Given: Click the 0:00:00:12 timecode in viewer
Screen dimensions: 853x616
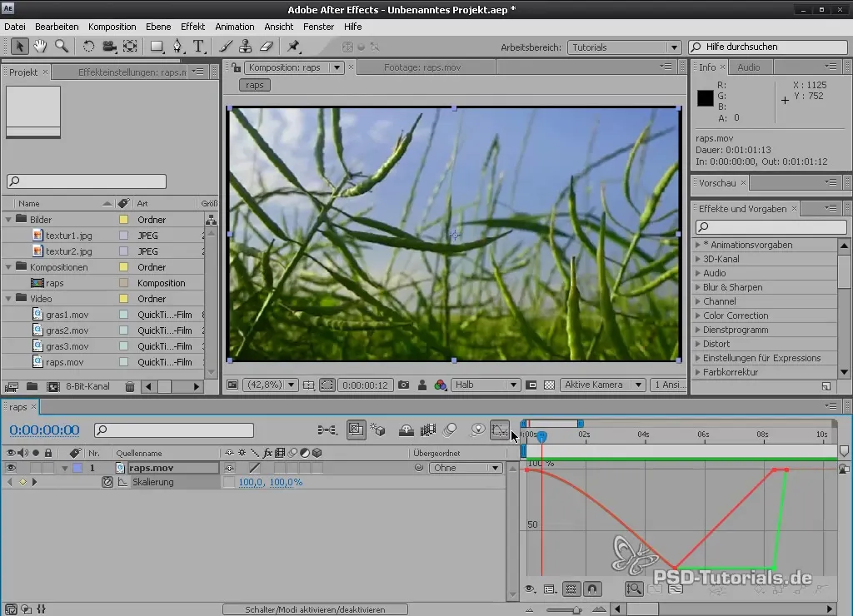Looking at the screenshot, I should click(365, 385).
